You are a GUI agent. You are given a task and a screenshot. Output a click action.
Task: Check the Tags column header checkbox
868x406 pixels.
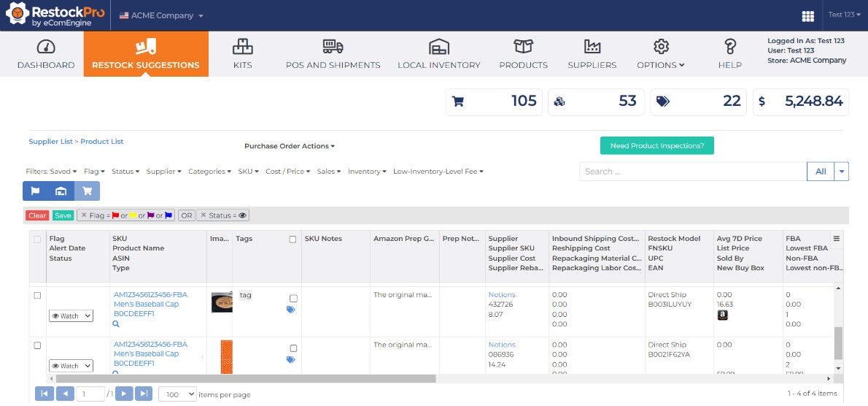[x=292, y=239]
